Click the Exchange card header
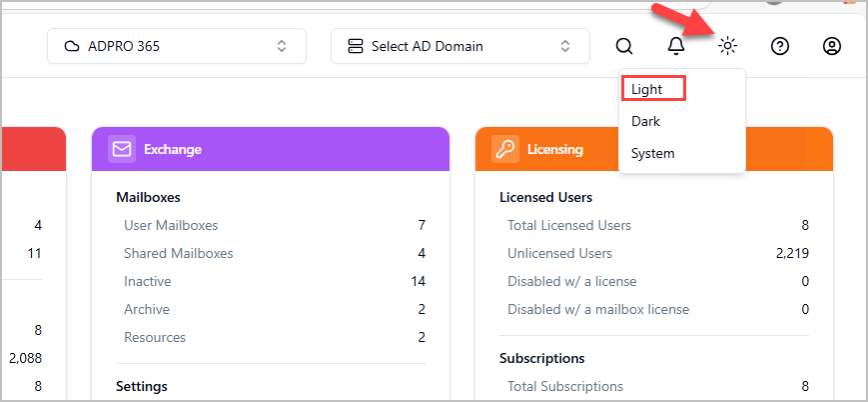 270,149
